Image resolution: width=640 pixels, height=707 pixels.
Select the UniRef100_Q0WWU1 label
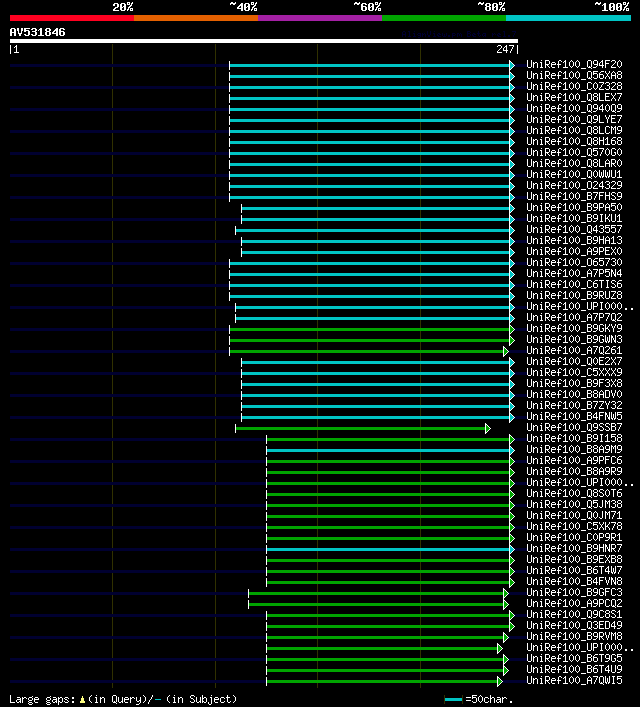pyautogui.click(x=574, y=174)
